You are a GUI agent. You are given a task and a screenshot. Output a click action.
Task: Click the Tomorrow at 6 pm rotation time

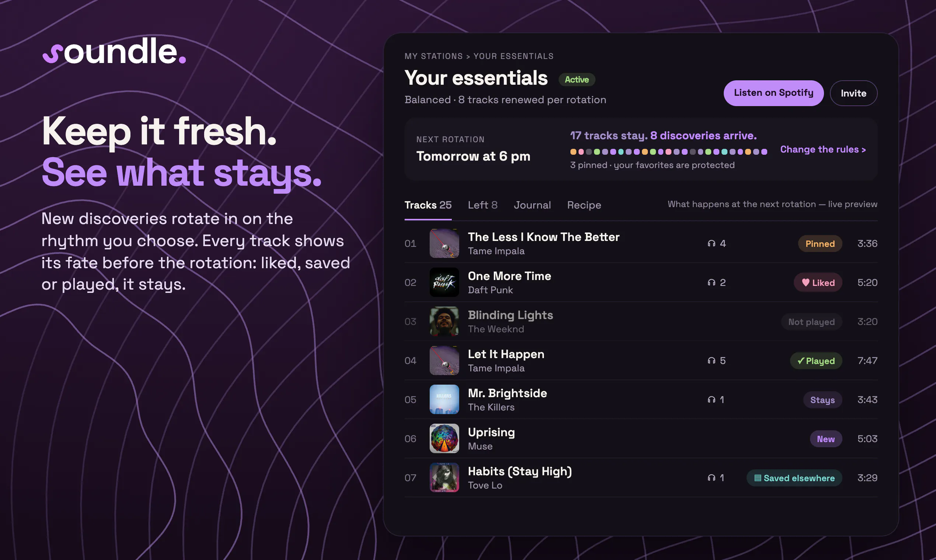[x=473, y=156]
